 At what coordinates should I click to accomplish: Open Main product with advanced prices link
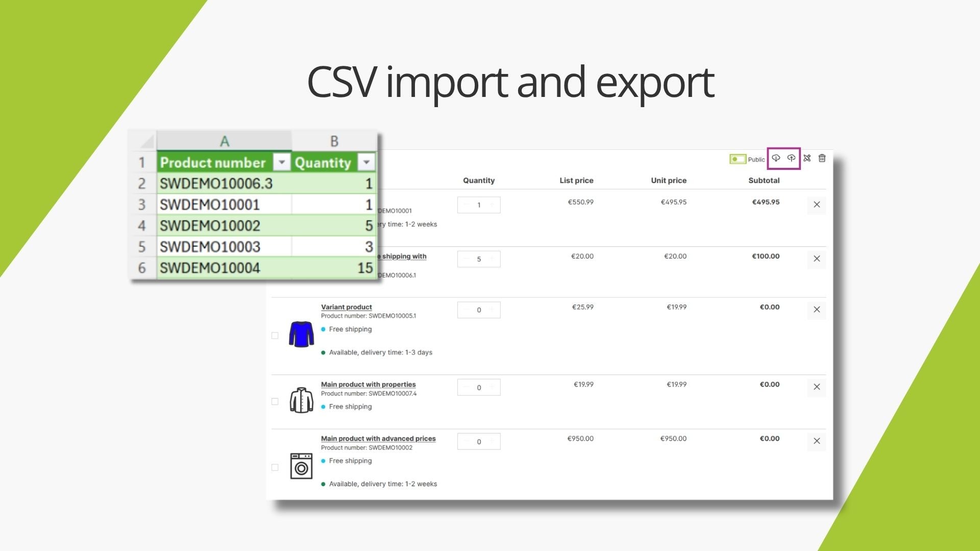[x=378, y=439]
